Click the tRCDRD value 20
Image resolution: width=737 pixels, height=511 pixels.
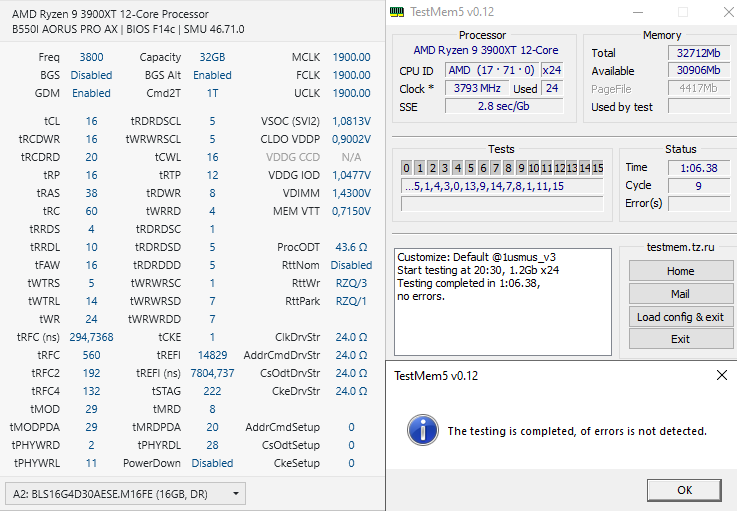click(x=91, y=157)
